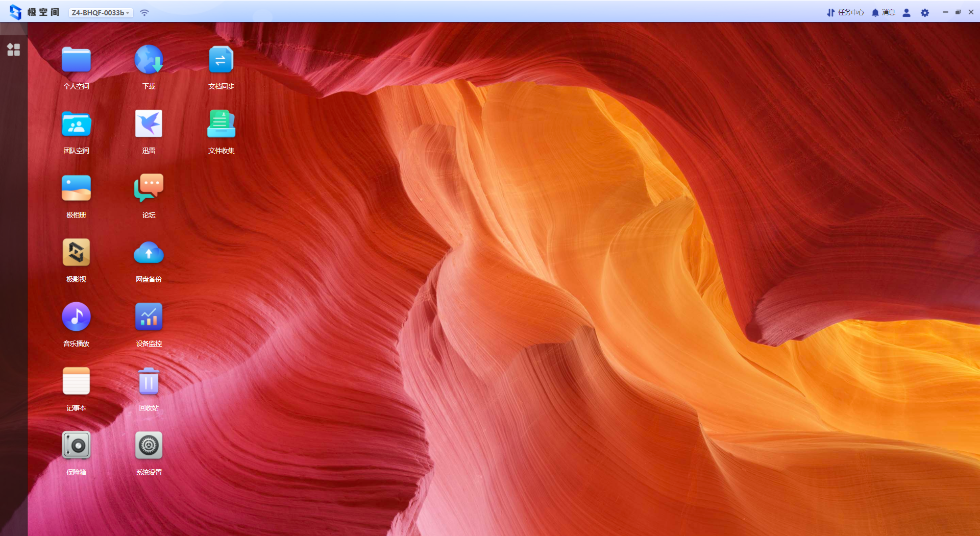The image size is (980, 536).
Task: Open the 任务中心 task center
Action: click(845, 13)
